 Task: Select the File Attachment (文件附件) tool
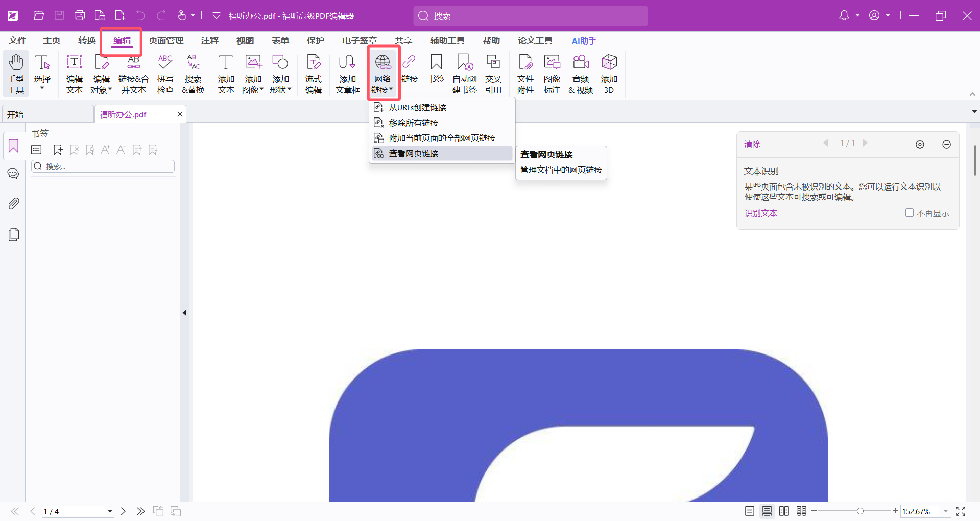[525, 74]
